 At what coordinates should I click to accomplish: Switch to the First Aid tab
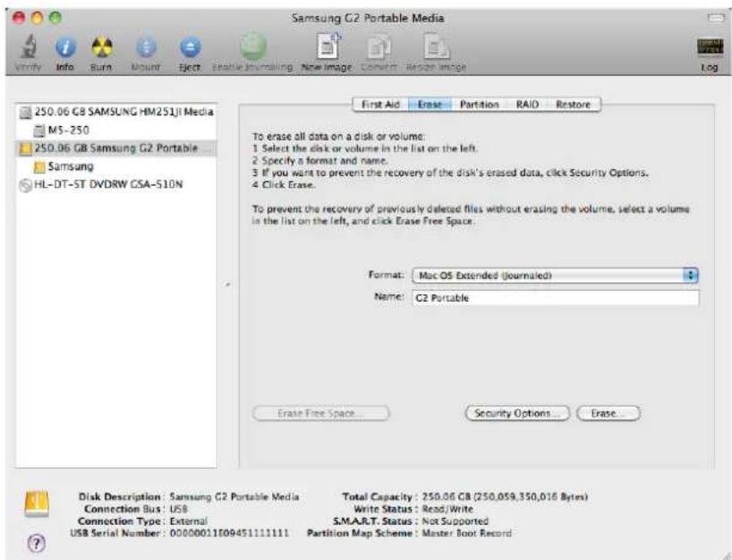click(380, 105)
